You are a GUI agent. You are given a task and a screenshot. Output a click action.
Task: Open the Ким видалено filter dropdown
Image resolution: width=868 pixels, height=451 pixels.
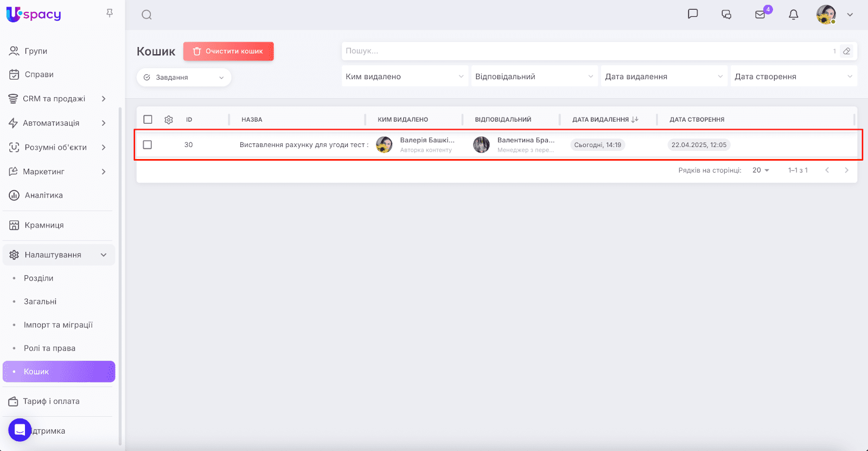point(405,77)
